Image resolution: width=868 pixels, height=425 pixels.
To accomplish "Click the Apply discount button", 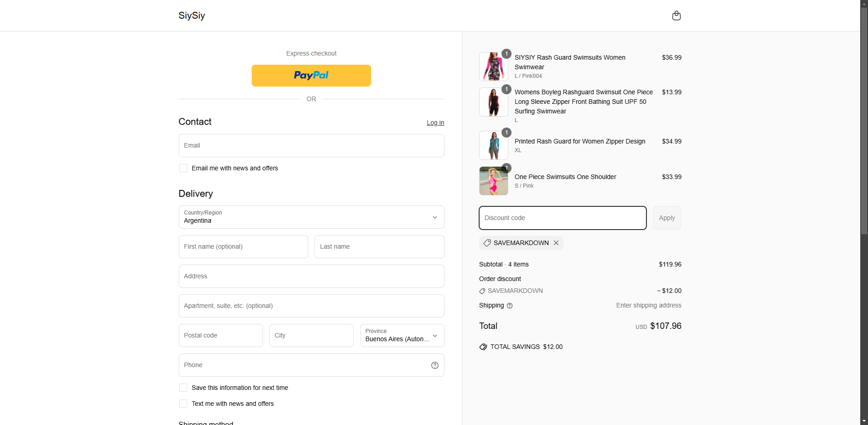I will pyautogui.click(x=667, y=218).
